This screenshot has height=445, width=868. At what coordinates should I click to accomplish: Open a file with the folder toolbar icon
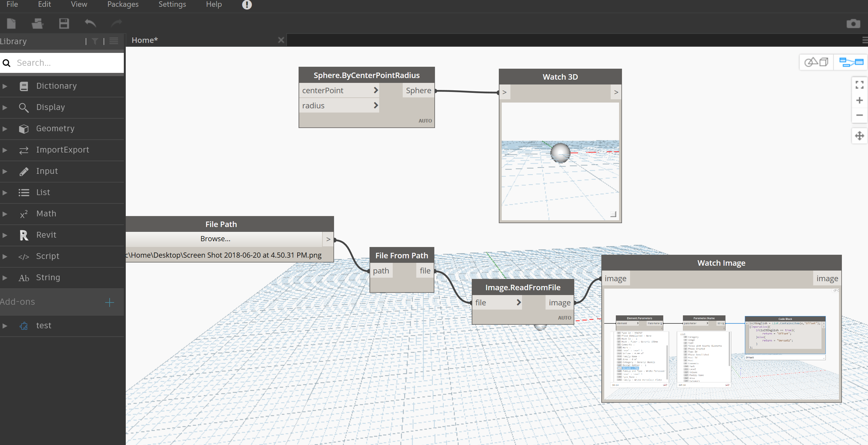point(37,23)
